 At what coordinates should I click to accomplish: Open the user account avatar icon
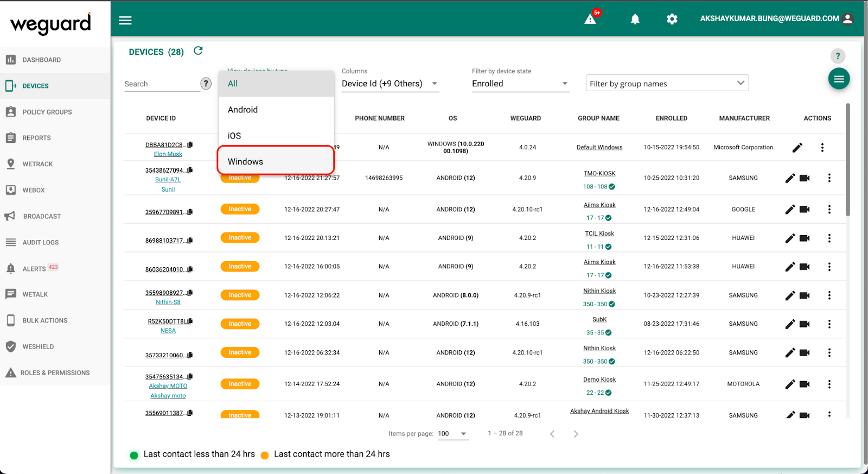click(x=848, y=18)
